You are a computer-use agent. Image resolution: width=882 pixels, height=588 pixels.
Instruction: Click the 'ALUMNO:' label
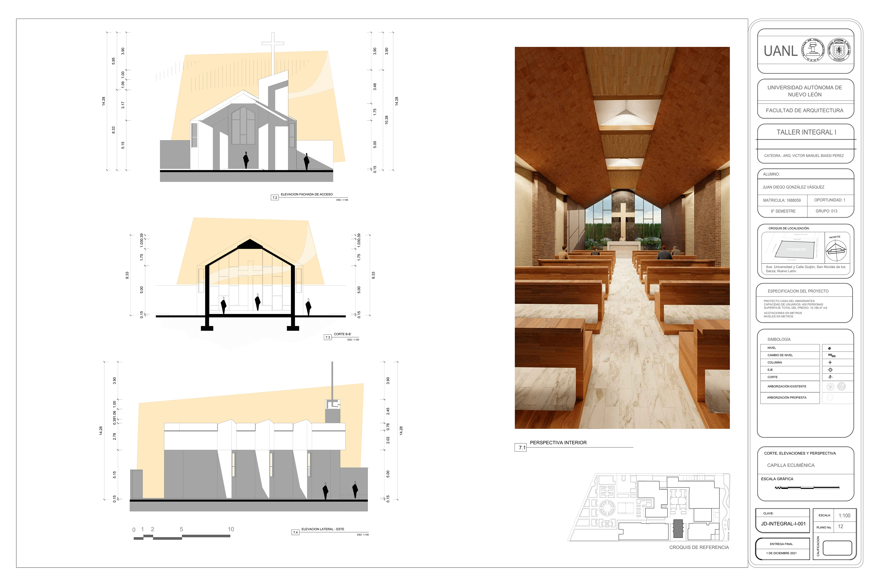click(x=771, y=174)
